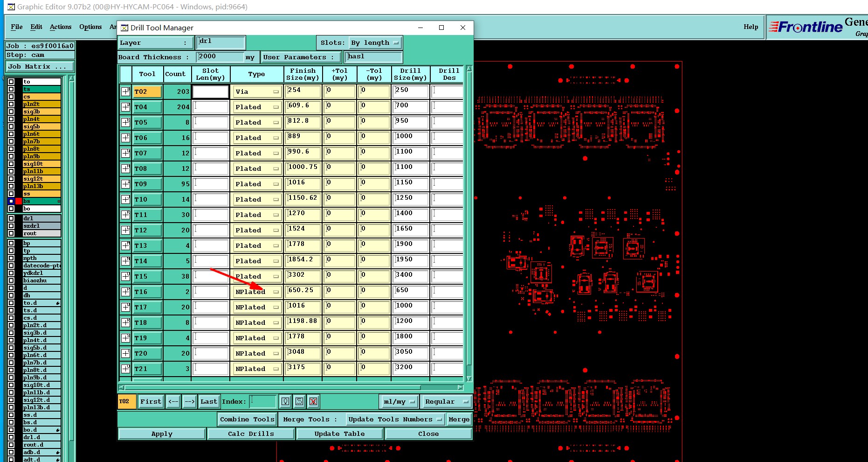Open the Slots 'By length' dropdown

coord(375,43)
